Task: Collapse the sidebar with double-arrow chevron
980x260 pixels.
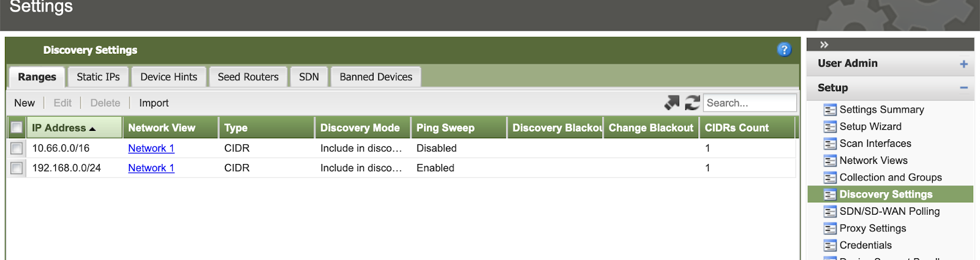Action: (824, 45)
